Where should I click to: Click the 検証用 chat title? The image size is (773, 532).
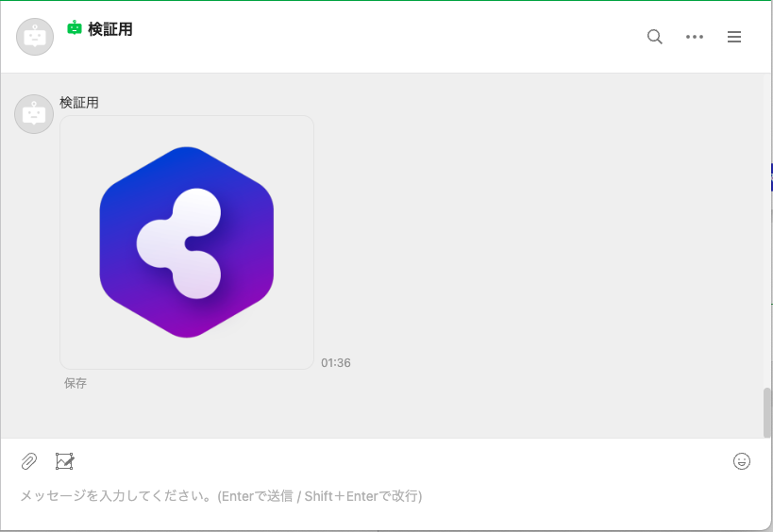click(110, 29)
